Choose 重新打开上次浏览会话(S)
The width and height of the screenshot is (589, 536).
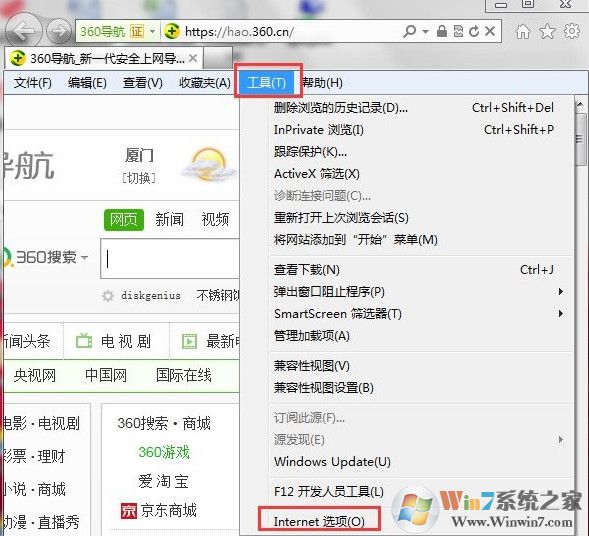(x=407, y=218)
